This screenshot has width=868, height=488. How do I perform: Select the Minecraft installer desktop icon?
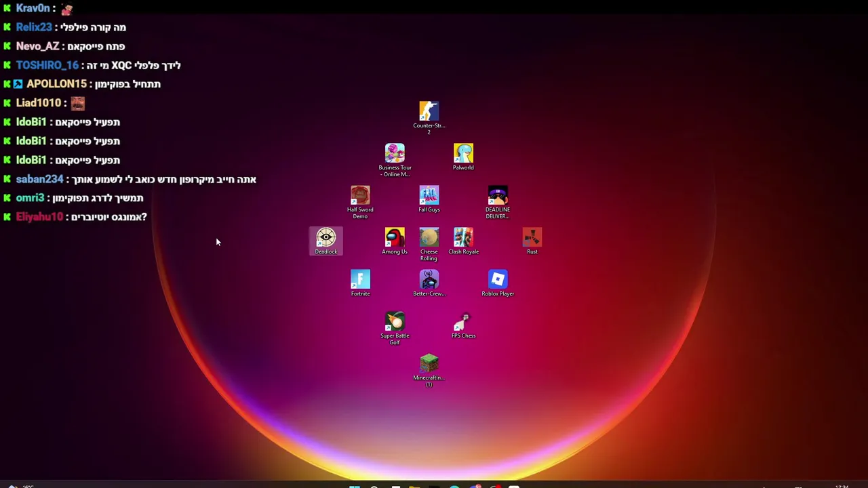click(429, 370)
